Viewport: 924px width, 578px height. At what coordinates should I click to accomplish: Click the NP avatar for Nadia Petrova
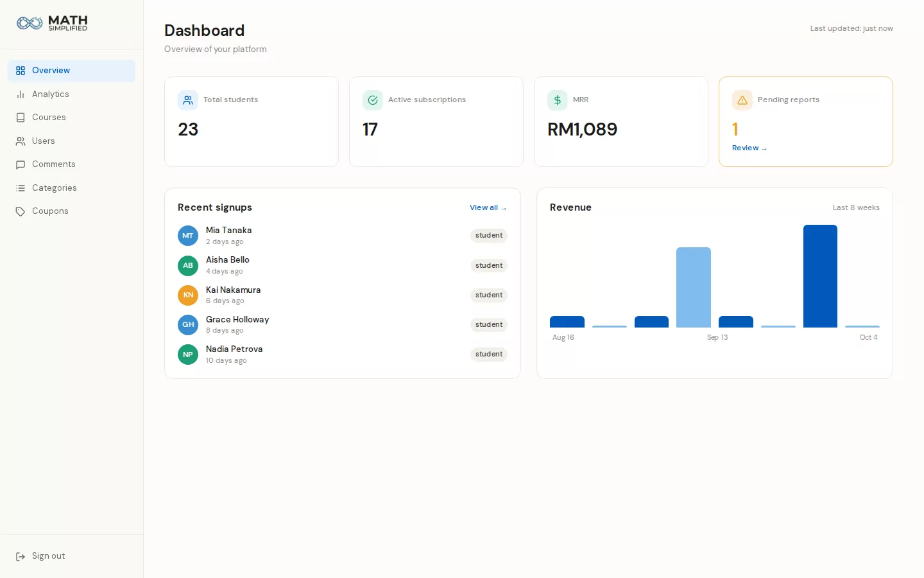point(188,355)
